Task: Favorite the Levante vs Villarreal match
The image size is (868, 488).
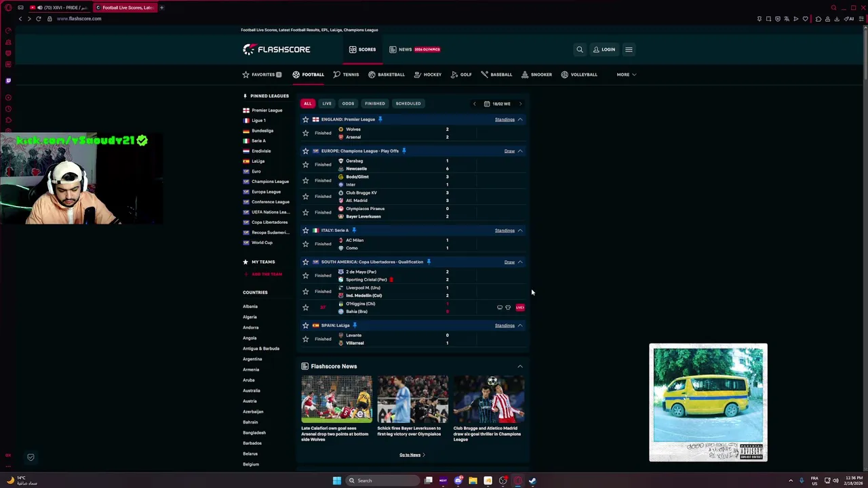Action: (305, 339)
